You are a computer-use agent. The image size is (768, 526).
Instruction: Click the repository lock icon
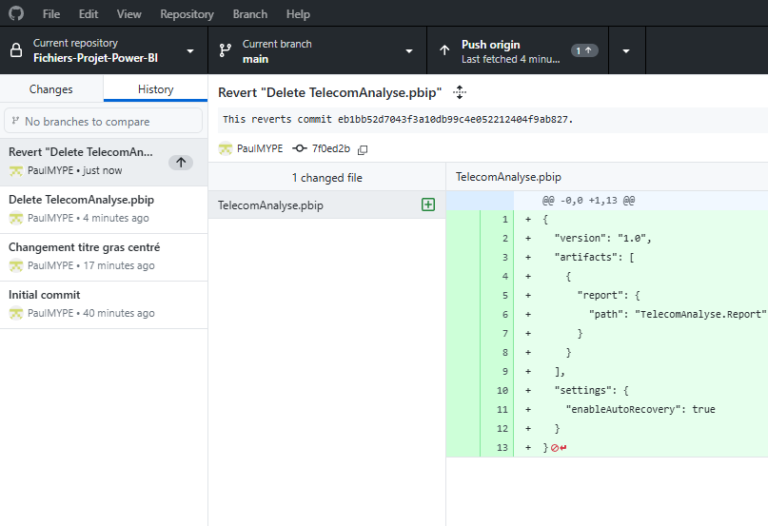pyautogui.click(x=16, y=50)
